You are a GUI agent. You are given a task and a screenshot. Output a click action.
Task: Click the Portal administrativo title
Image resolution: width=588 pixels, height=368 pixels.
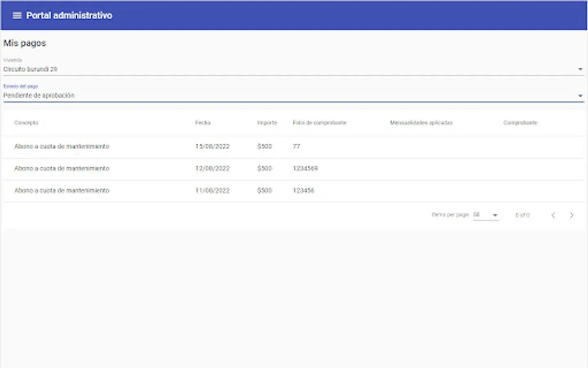click(69, 16)
